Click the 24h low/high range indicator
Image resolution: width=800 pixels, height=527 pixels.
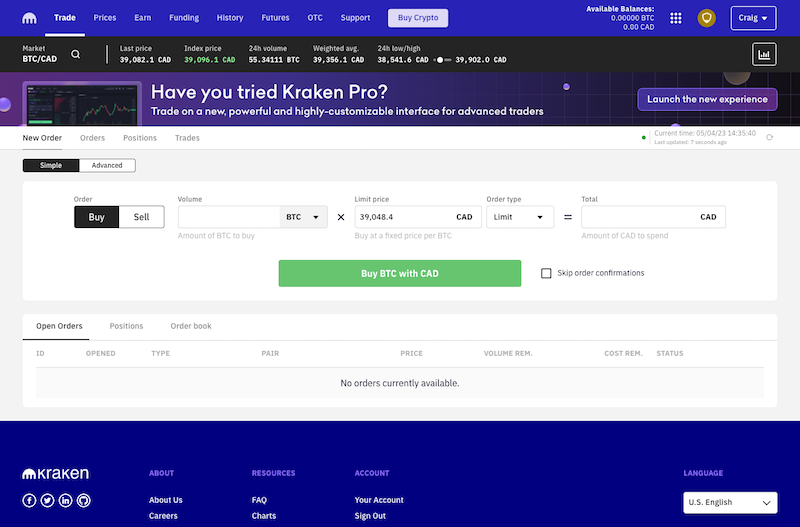(442, 60)
